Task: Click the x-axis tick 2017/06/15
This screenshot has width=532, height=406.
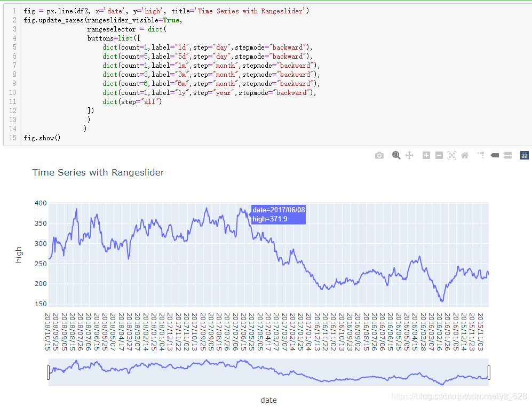Action: coord(244,332)
